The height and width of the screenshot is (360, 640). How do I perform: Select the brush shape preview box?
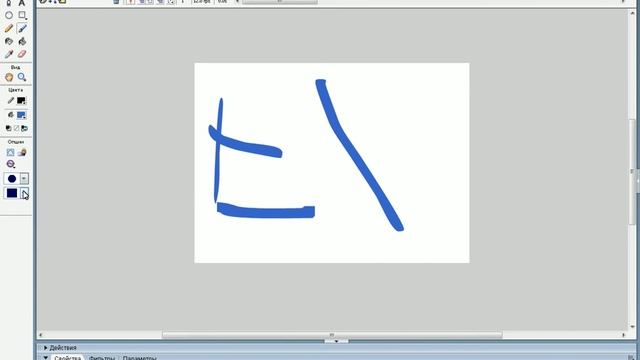(12, 193)
